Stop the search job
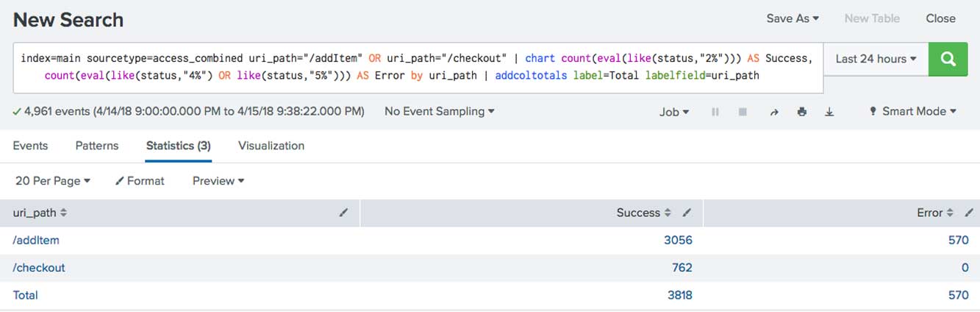The width and height of the screenshot is (980, 312). (743, 112)
